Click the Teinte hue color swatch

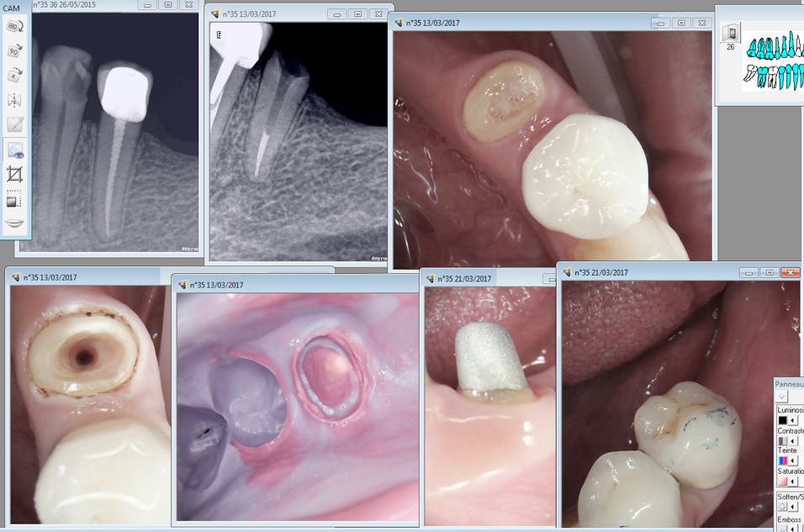coord(782,461)
